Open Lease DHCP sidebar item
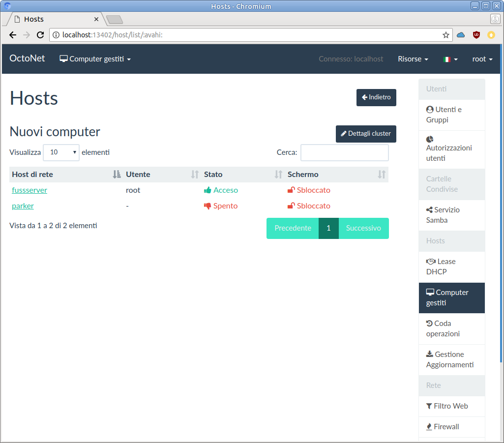 [451, 267]
